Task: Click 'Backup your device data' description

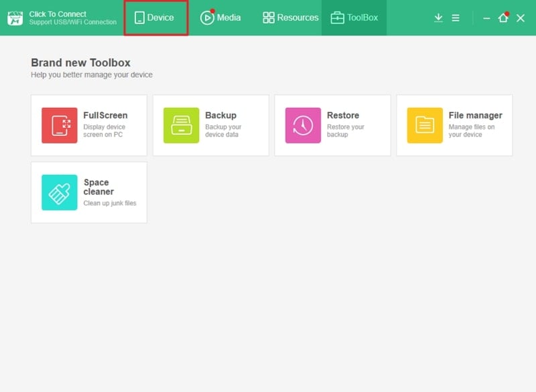Action: [223, 131]
